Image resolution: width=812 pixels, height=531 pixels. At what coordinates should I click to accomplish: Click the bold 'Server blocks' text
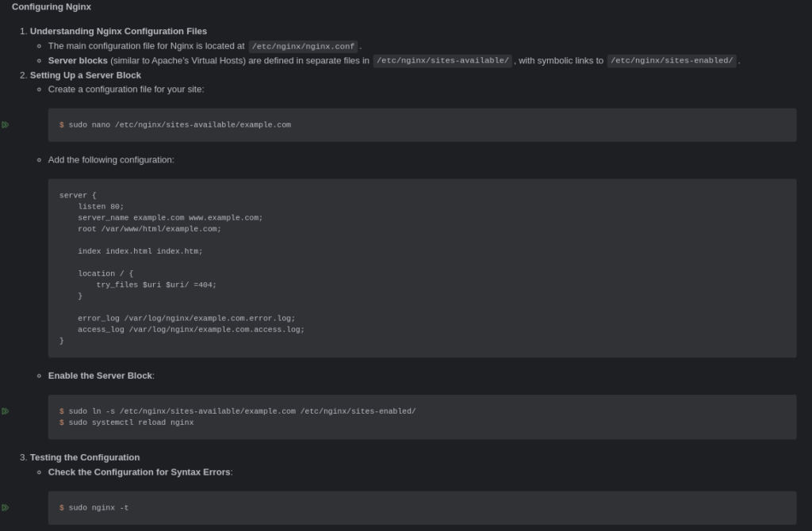(x=78, y=60)
